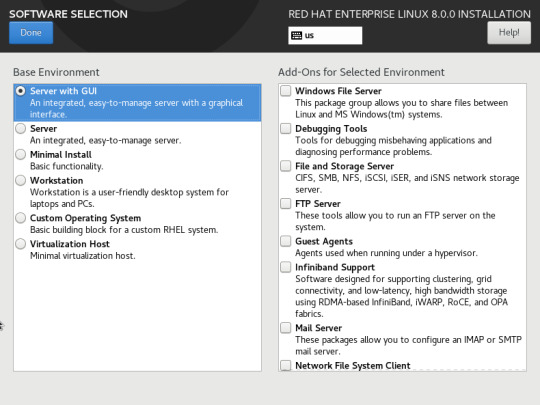
Task: Enable the Windows File Server checkbox
Action: point(285,91)
